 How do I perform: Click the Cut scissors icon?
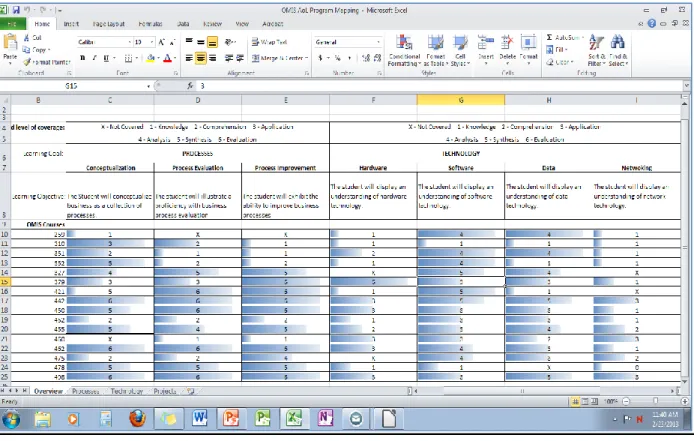point(27,38)
